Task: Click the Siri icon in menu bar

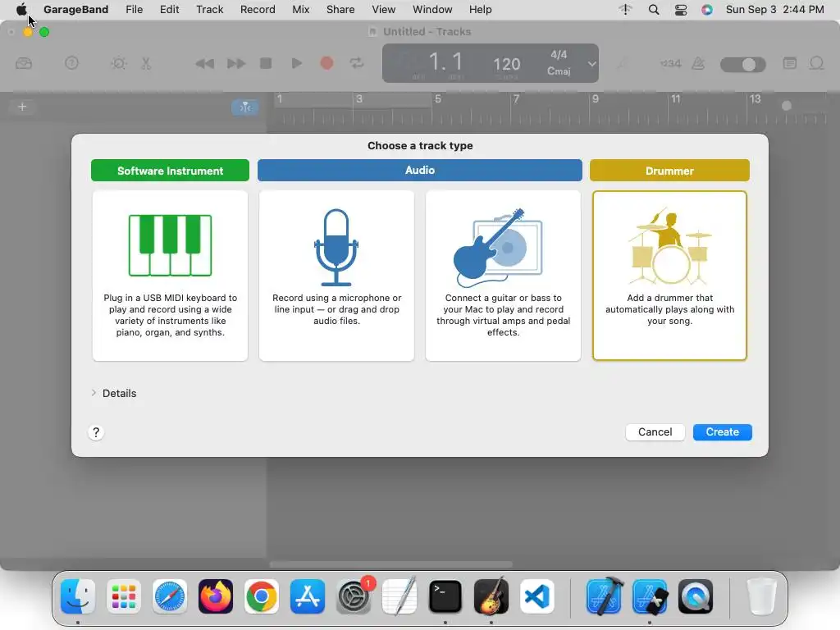Action: tap(707, 9)
